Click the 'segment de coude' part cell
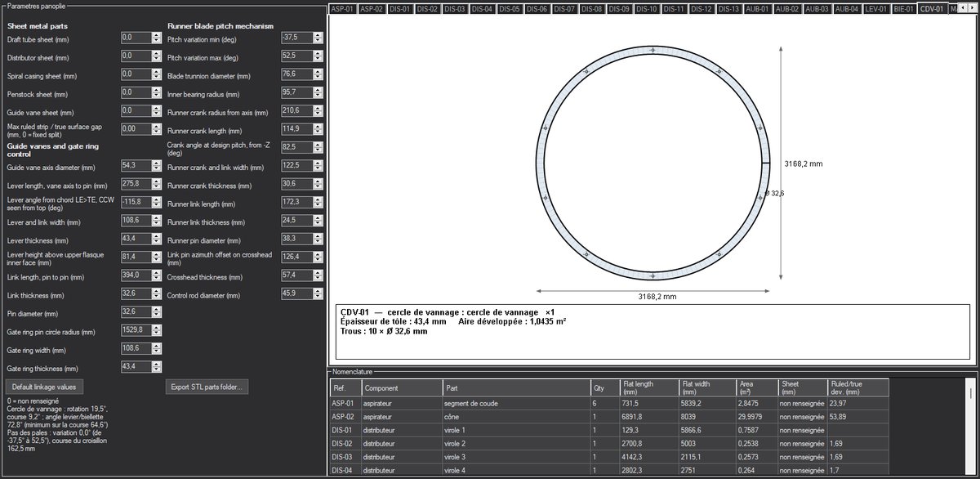Screen dimensions: 980x479 (x=516, y=403)
